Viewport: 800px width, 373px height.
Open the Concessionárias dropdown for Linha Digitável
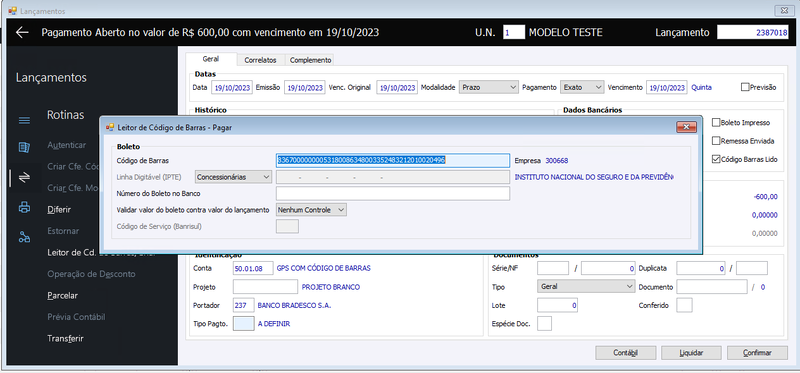click(x=234, y=177)
